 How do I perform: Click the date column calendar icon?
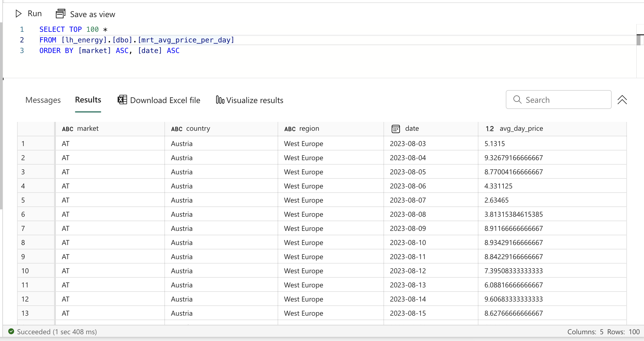tap(396, 129)
